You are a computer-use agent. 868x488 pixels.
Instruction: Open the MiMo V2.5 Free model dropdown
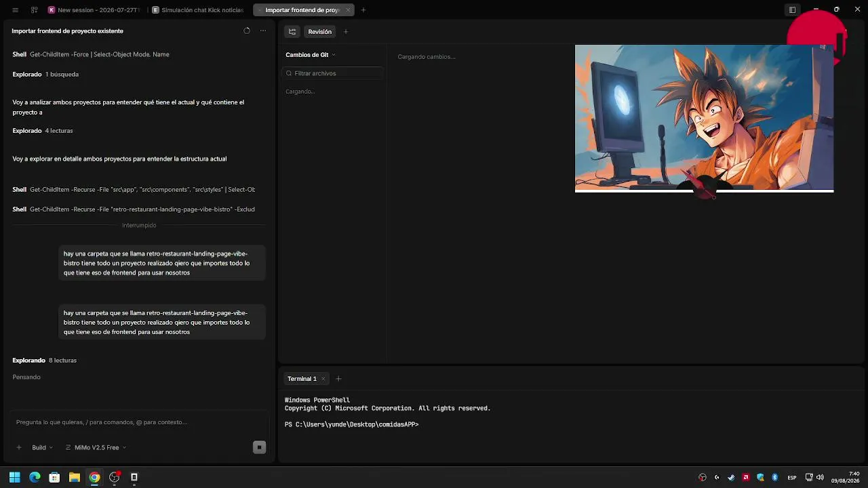96,447
